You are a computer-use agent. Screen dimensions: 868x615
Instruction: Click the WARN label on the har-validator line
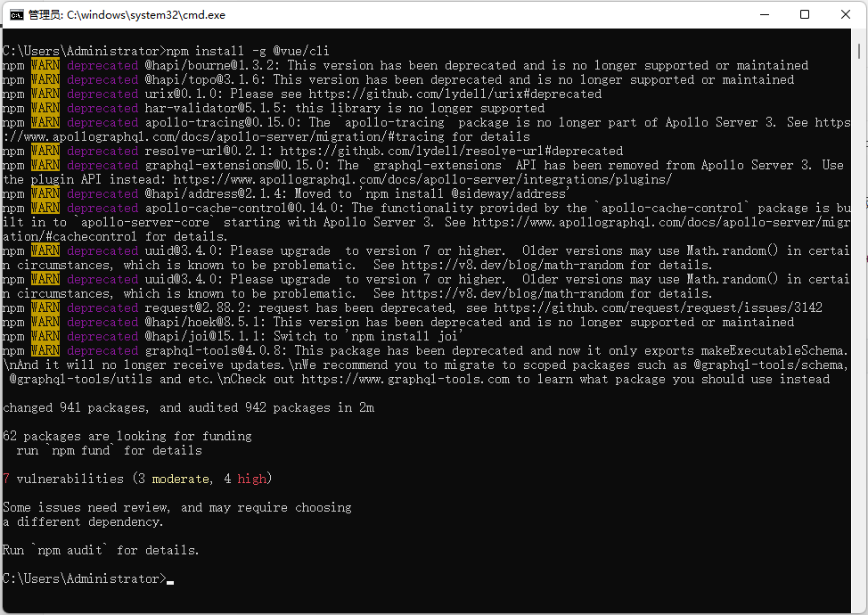point(45,109)
